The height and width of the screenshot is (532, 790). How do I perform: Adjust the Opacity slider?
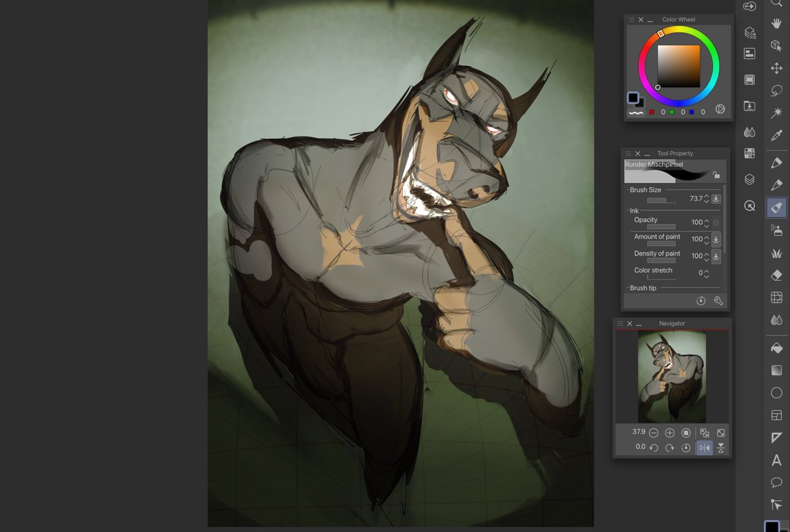661,226
